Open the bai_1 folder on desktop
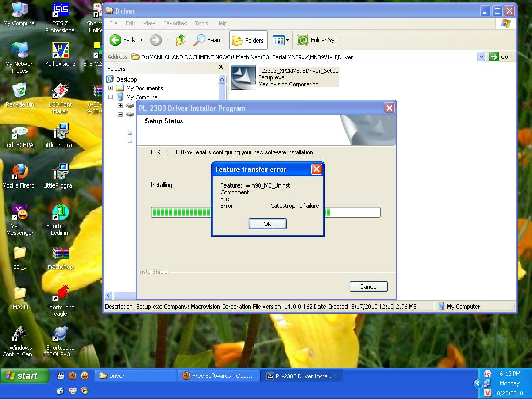Viewport: 532px width, 399px height. pos(20,258)
